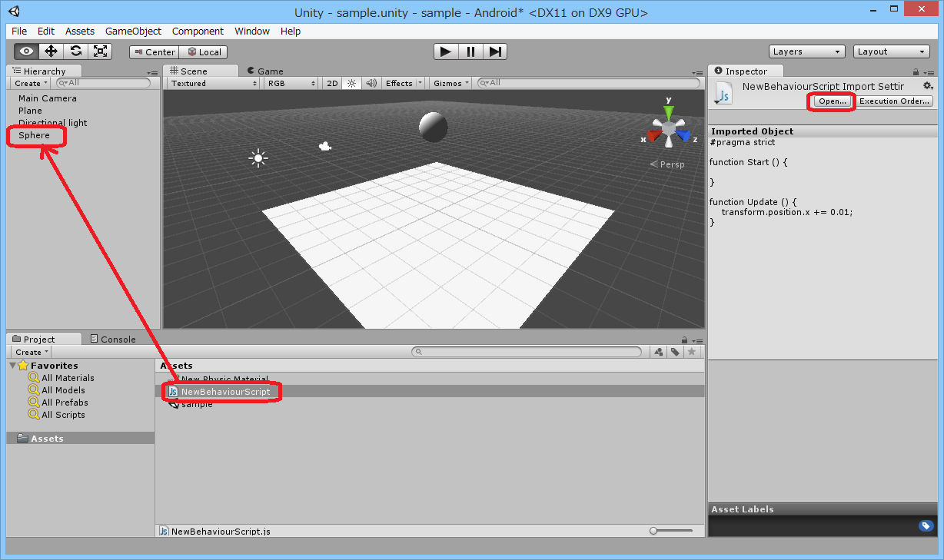The width and height of the screenshot is (944, 560).
Task: Toggle Persp projection label
Action: 666,164
